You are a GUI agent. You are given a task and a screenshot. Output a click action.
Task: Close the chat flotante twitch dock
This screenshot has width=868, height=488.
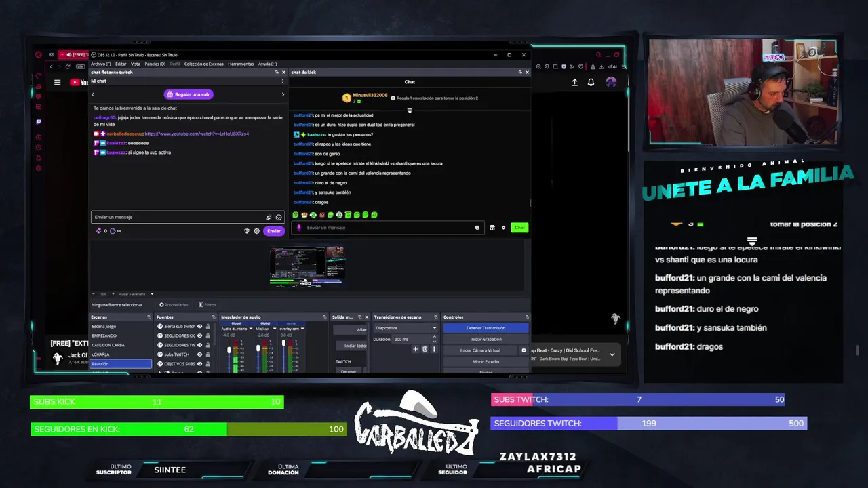point(283,72)
